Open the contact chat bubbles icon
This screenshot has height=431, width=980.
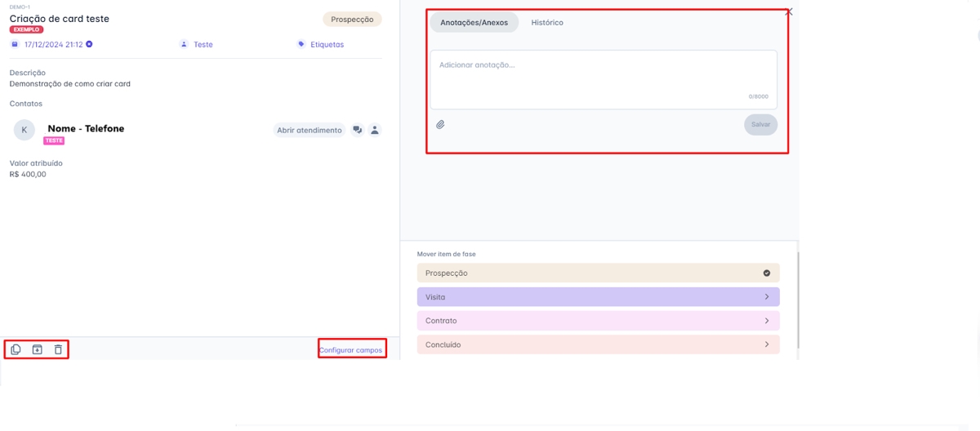pos(358,130)
